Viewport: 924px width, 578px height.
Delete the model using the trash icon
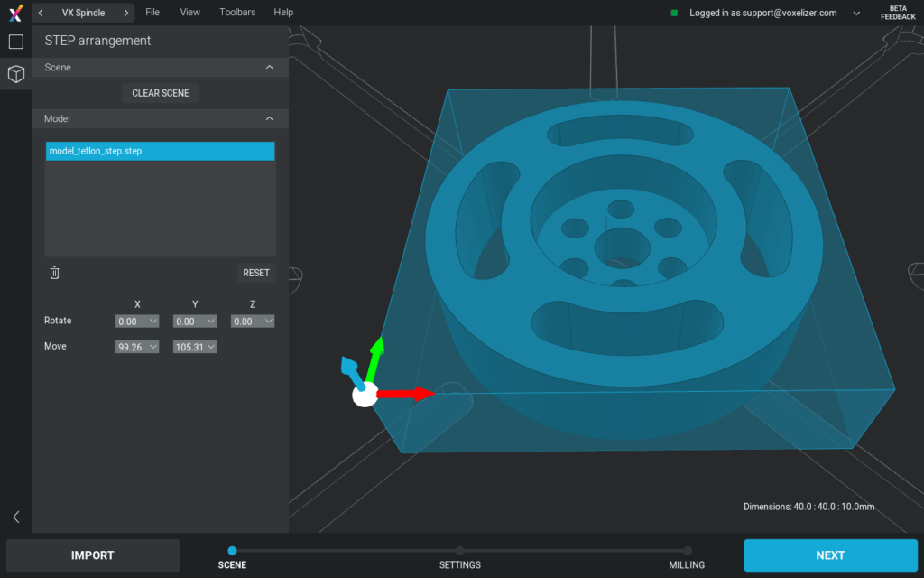(x=54, y=272)
